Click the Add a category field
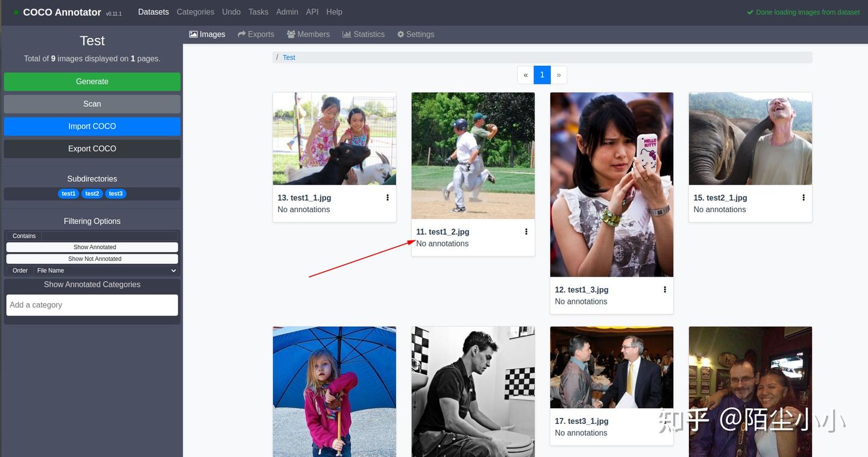The height and width of the screenshot is (457, 868). tap(92, 305)
